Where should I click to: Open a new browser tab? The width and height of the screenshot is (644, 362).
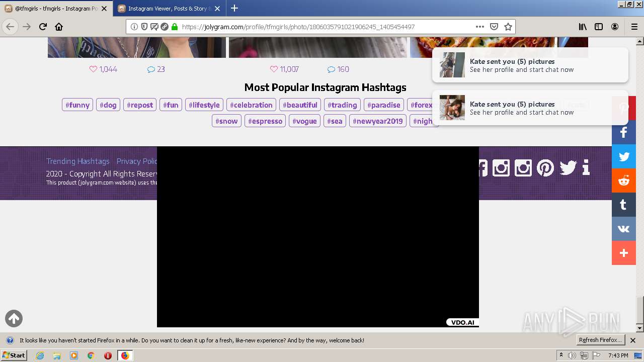coord(234,8)
